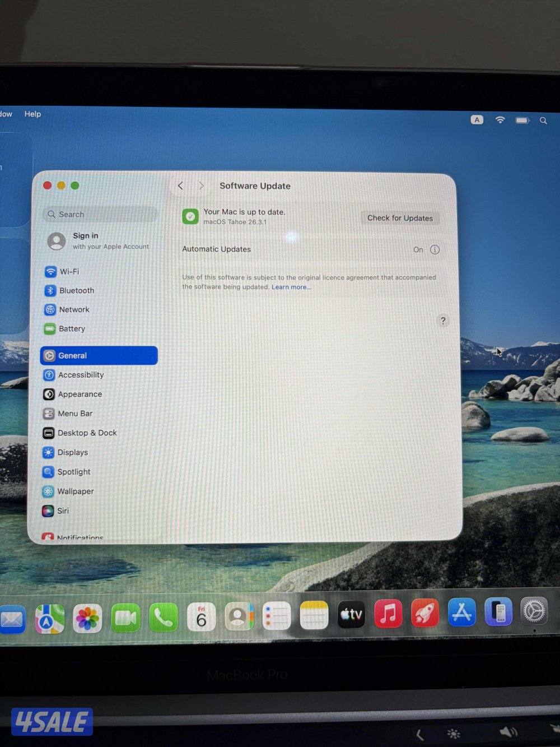This screenshot has width=560, height=747.
Task: Click the settings Search field
Action: tap(101, 214)
